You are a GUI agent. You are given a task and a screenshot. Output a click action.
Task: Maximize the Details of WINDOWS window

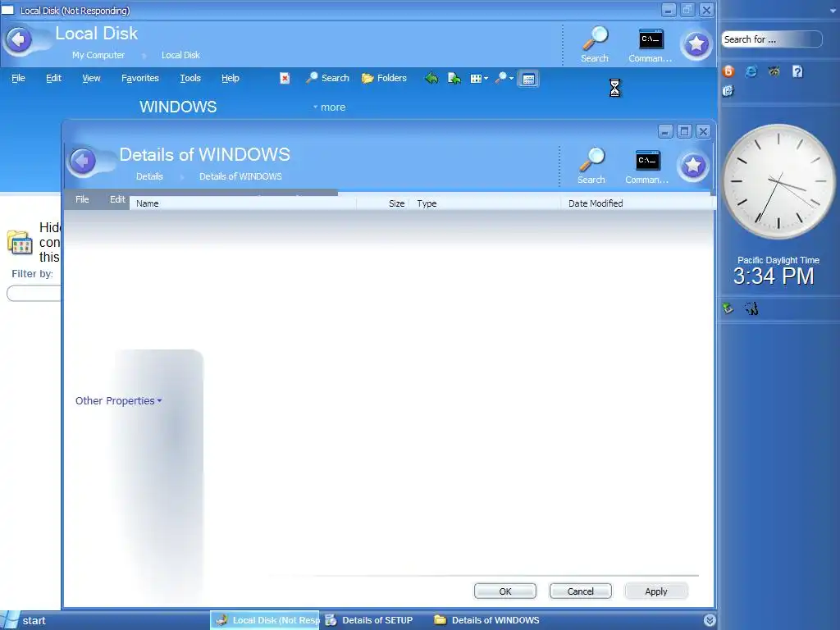[685, 131]
